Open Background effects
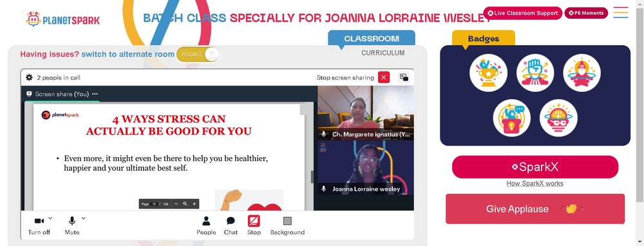 [287, 225]
